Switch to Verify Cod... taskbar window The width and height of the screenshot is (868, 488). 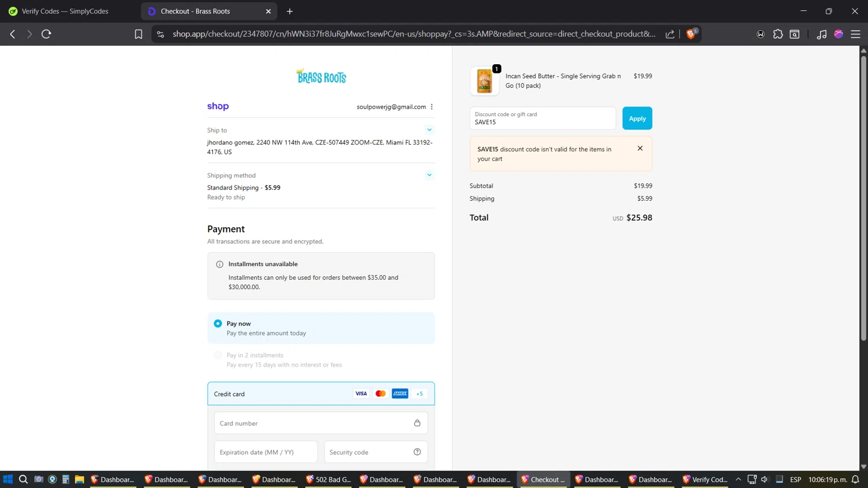click(x=705, y=479)
